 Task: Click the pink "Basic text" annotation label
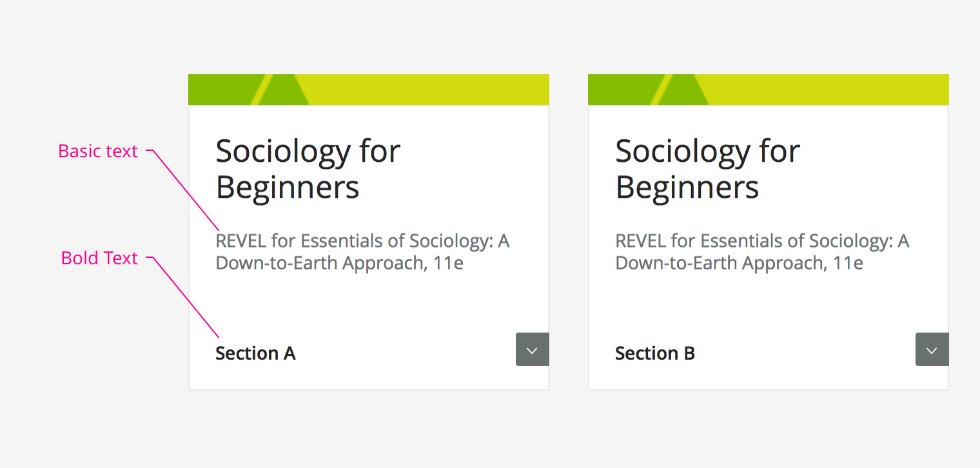click(x=98, y=151)
